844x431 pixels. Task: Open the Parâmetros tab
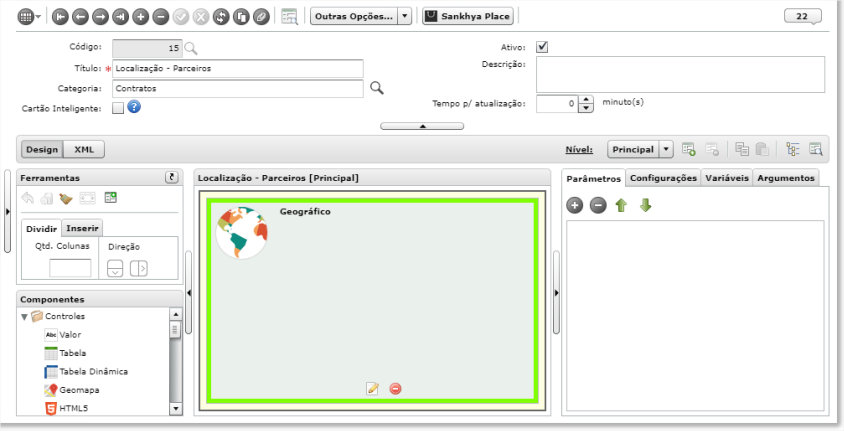594,178
